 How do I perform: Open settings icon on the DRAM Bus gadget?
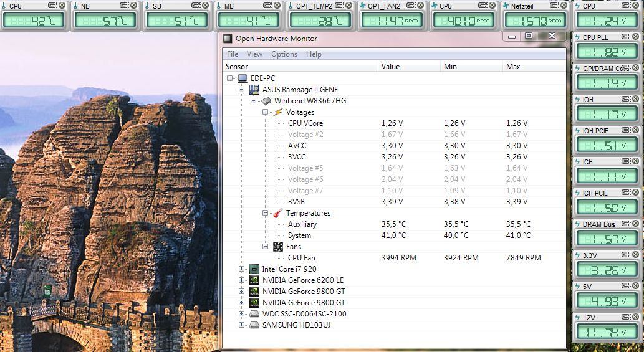pyautogui.click(x=626, y=224)
